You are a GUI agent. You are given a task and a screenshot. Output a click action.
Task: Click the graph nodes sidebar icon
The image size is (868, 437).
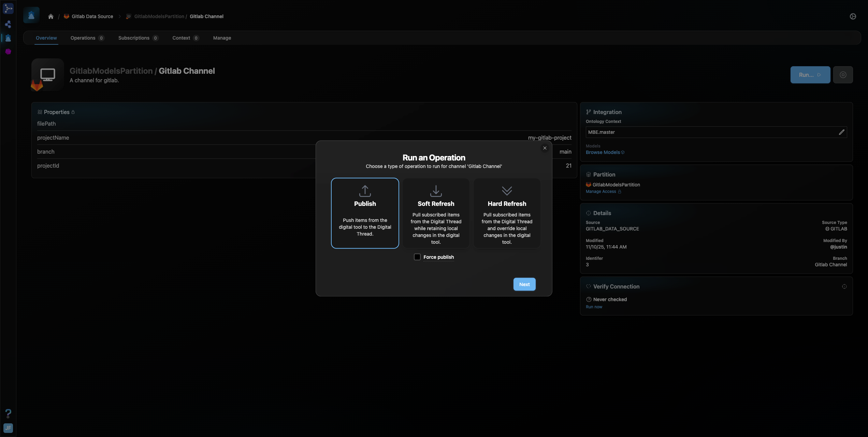coord(8,24)
